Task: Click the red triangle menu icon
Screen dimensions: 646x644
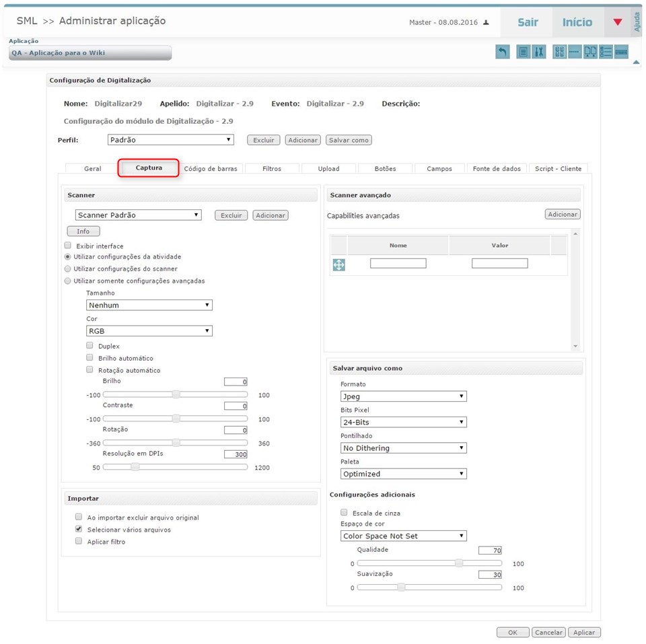Action: pos(618,22)
